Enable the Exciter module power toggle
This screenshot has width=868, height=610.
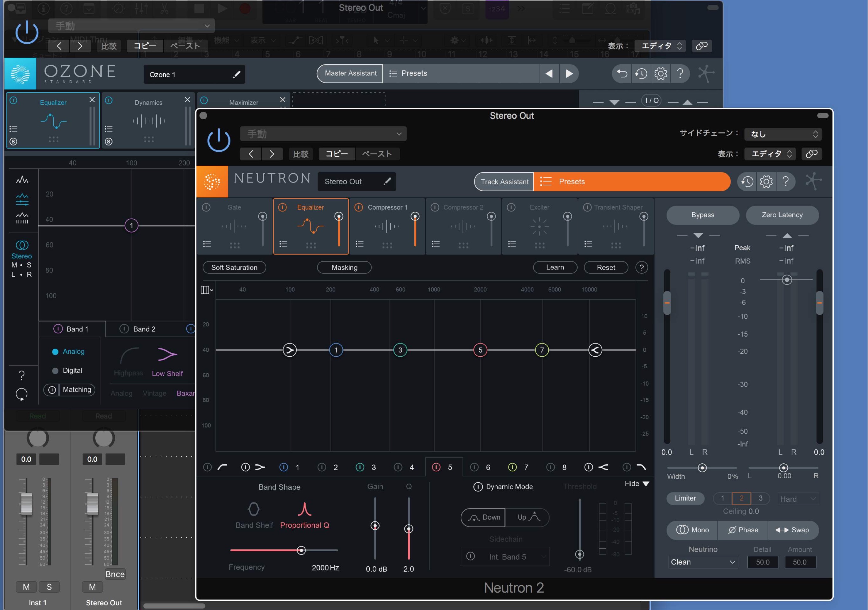coord(511,207)
